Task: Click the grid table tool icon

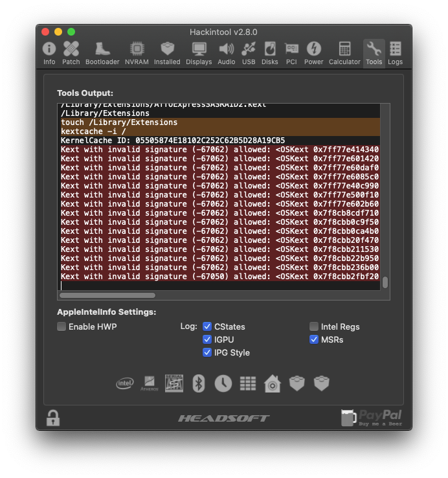Action: pyautogui.click(x=248, y=383)
